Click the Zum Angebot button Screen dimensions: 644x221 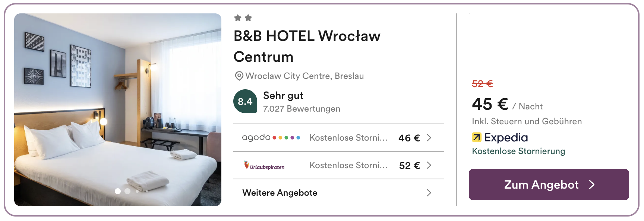(549, 185)
